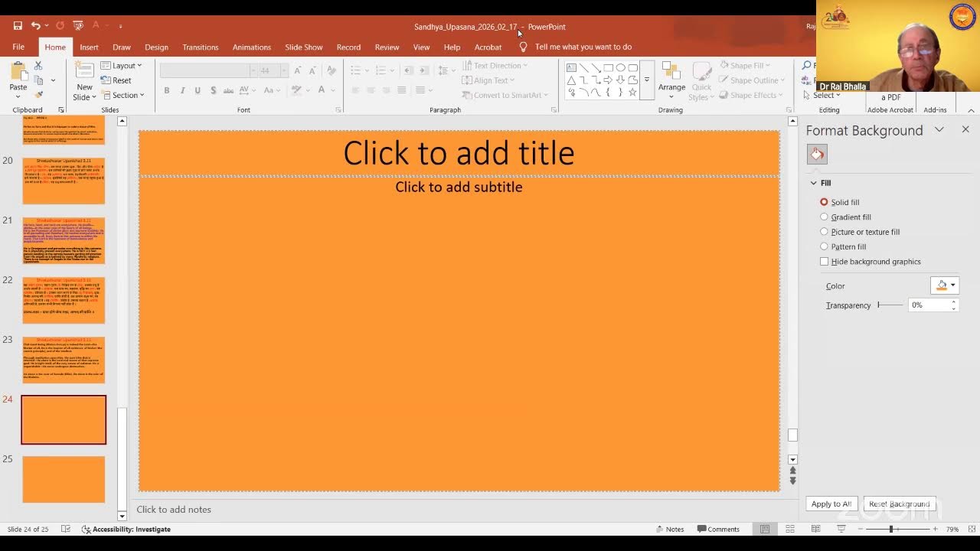Click the Arrange icon
Viewport: 980px width, 551px height.
click(671, 71)
